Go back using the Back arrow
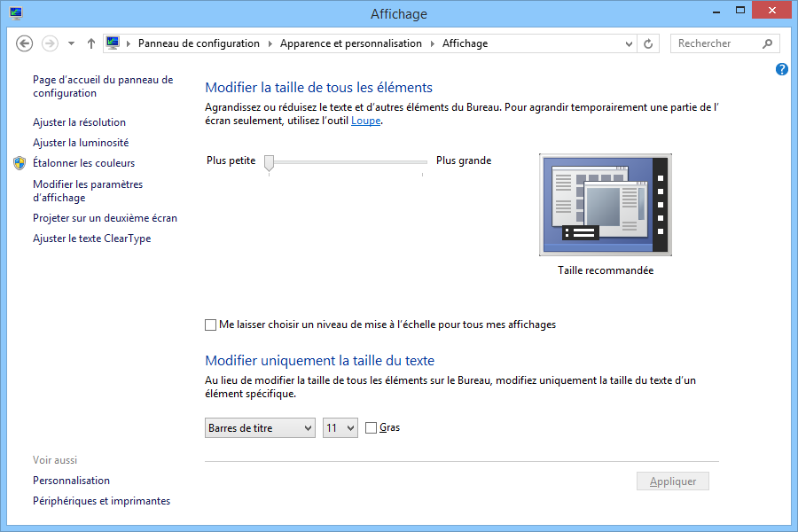The width and height of the screenshot is (798, 532). pos(25,43)
